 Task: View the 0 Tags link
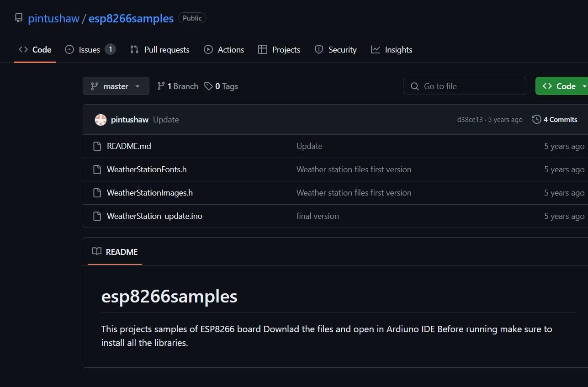tap(221, 86)
